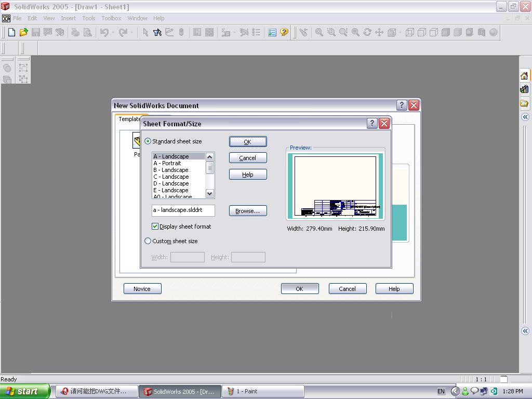Open the Undo history dropdown arrow
Viewport: 532px width, 399px height.
tap(113, 33)
